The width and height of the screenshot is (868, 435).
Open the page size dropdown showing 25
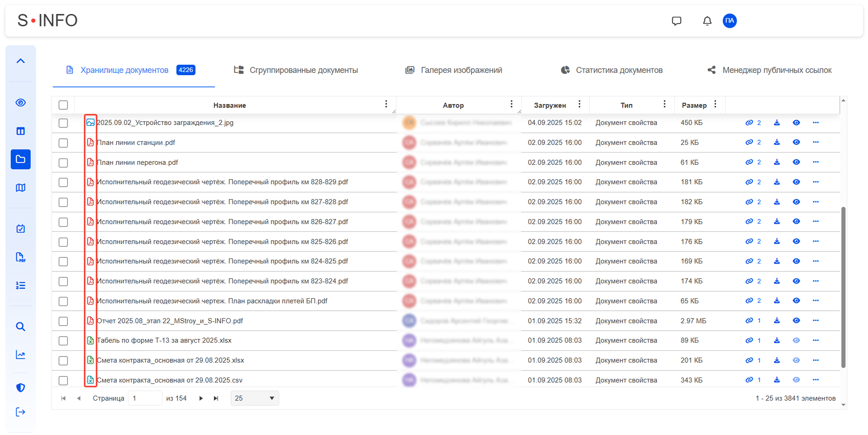point(255,398)
